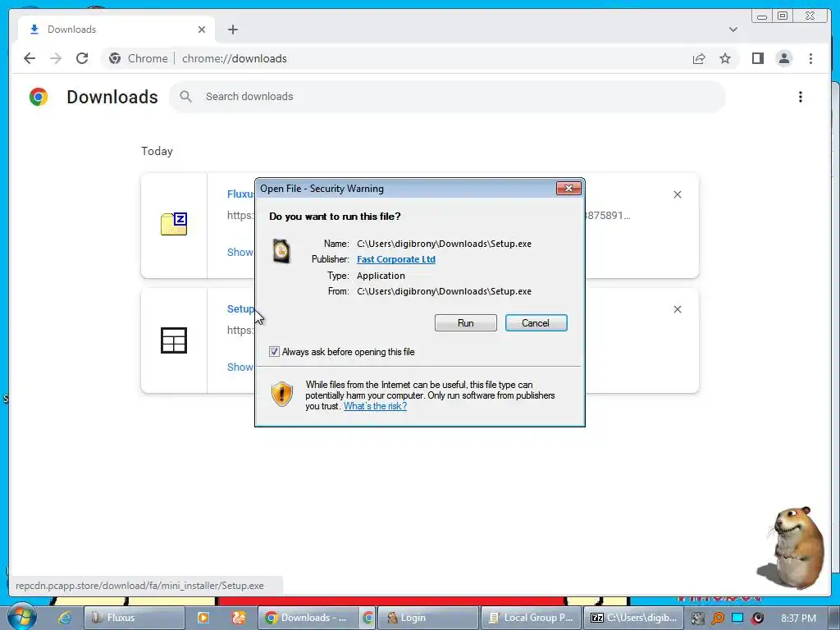Image resolution: width=840 pixels, height=630 pixels.
Task: Click Cancel in the security warning dialog
Action: tap(536, 323)
